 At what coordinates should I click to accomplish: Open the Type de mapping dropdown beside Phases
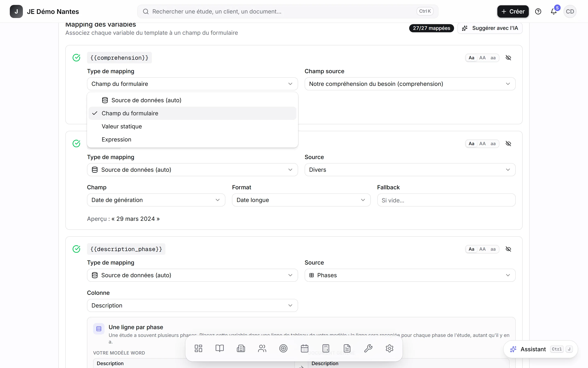[193, 275]
